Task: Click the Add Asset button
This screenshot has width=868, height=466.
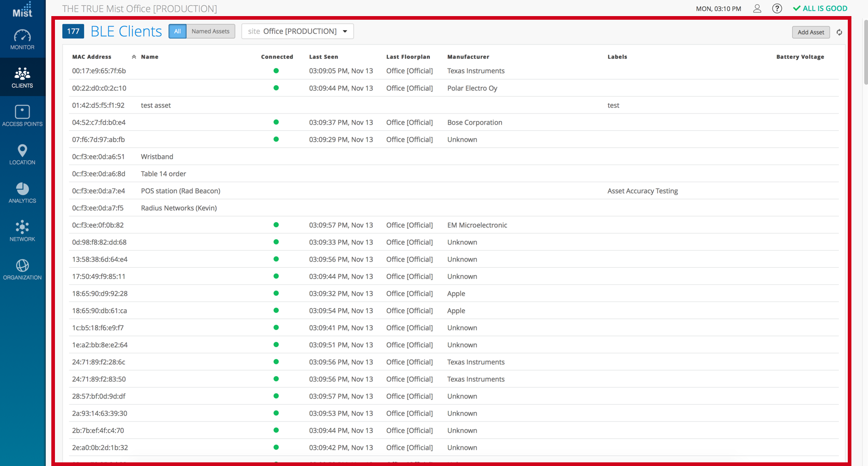Action: 810,32
